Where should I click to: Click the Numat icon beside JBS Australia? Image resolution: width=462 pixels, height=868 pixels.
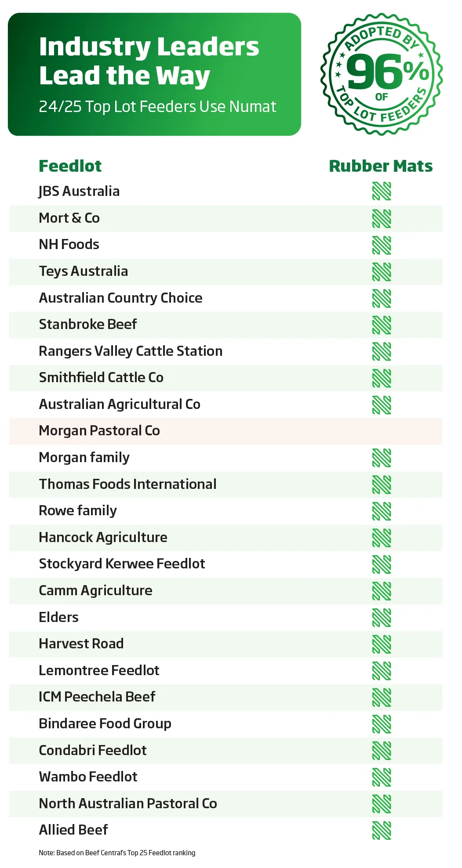coord(382,192)
